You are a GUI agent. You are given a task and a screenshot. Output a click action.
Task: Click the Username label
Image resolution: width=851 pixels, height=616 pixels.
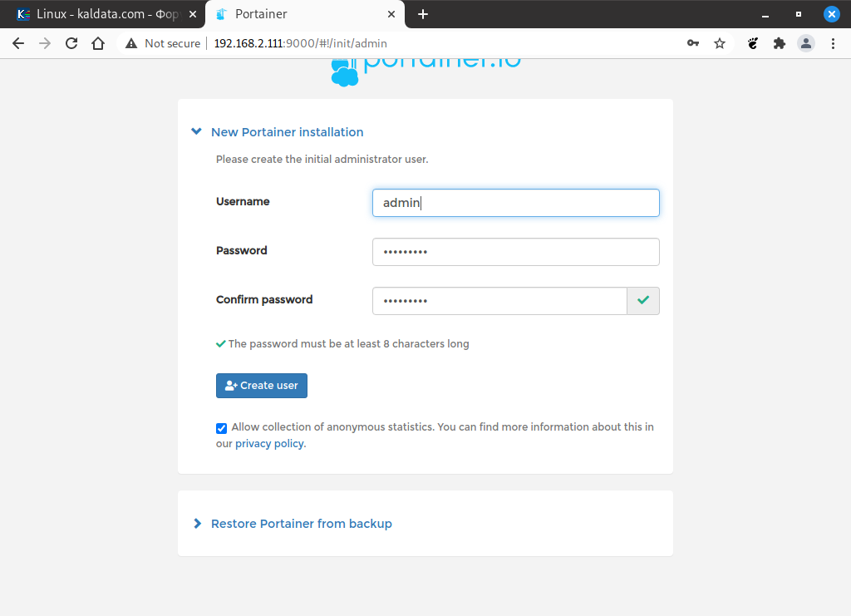pyautogui.click(x=243, y=201)
